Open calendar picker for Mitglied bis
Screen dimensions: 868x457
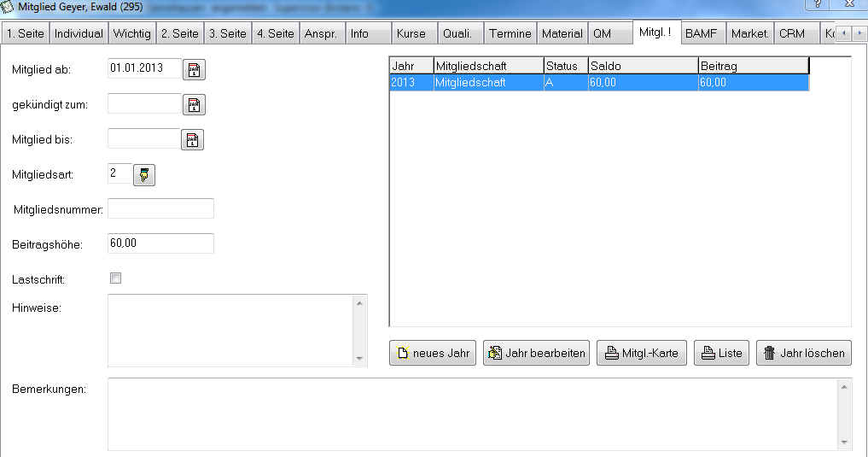(192, 139)
